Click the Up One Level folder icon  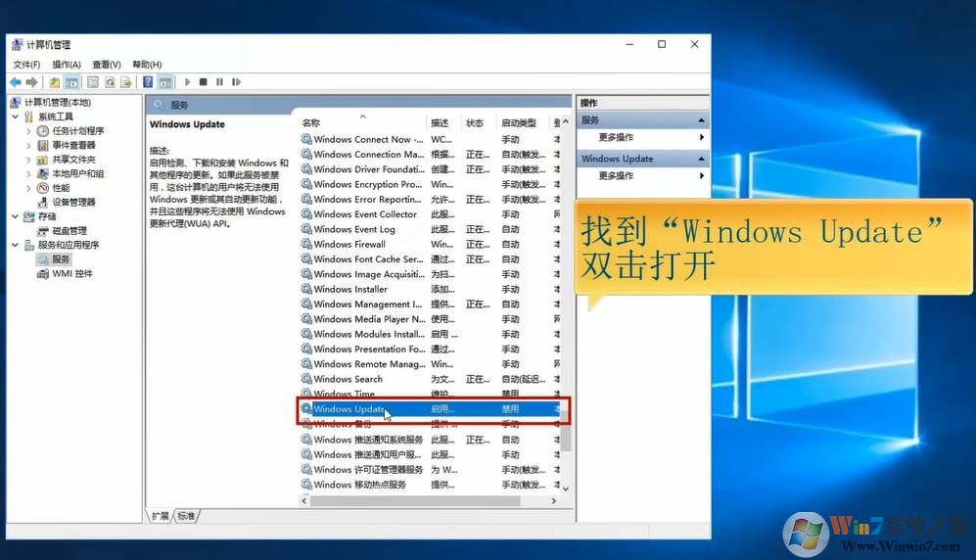[x=55, y=82]
